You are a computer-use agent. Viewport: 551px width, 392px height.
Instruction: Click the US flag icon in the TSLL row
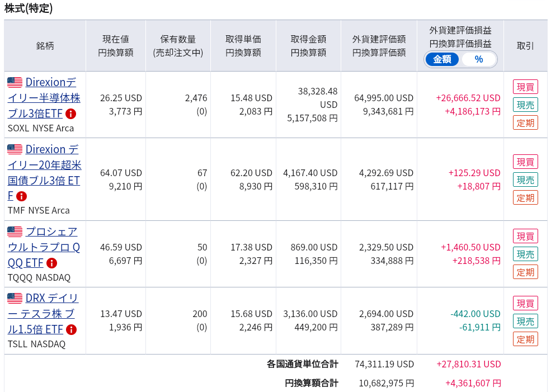(15, 298)
